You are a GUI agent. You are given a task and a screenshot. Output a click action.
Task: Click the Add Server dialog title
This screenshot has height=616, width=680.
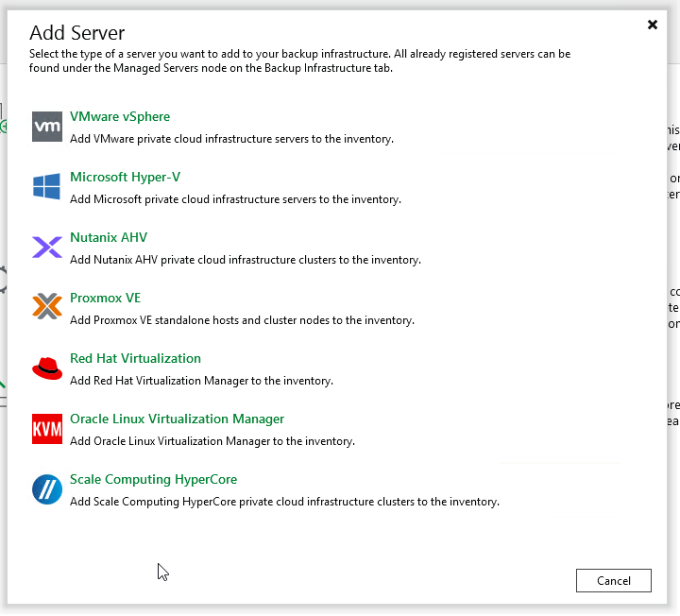point(77,34)
